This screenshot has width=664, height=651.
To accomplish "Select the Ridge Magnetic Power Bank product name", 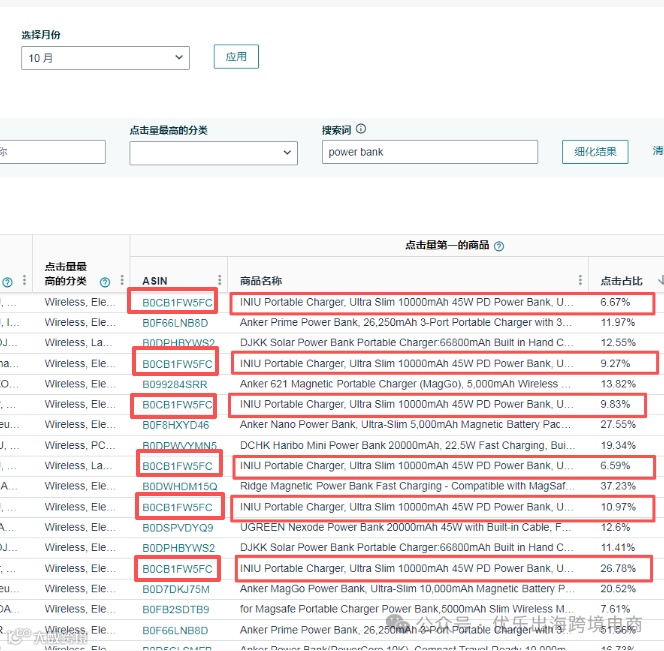I will (x=407, y=486).
